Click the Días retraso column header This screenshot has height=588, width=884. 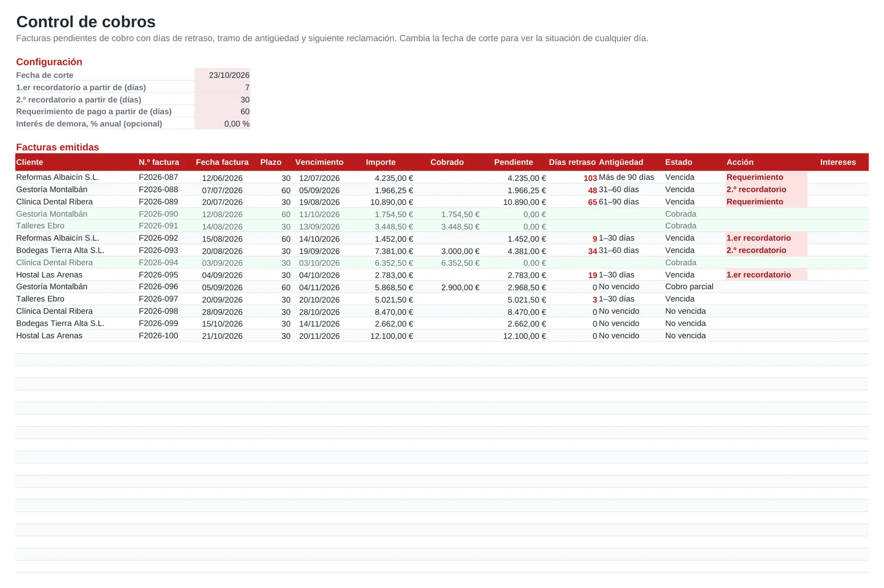pyautogui.click(x=572, y=162)
